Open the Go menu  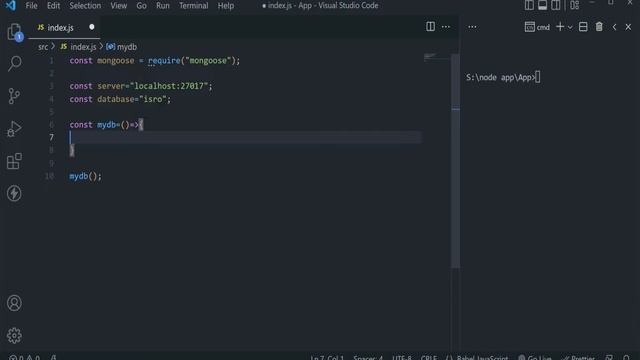[x=141, y=6]
